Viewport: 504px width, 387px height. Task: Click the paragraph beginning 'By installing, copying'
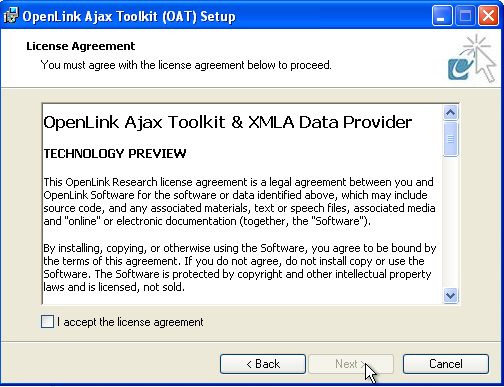240,267
